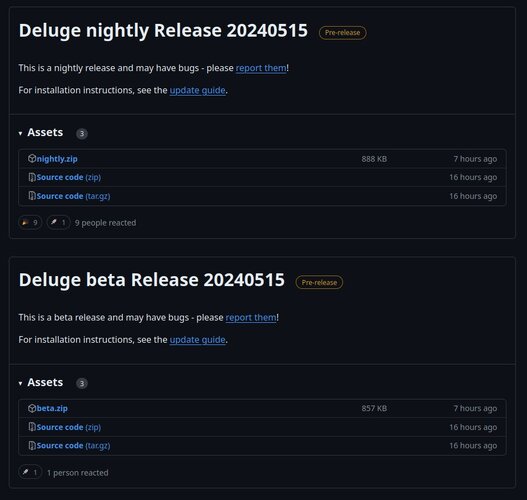527x500 pixels.
Task: Open Deluge beta Release 20240515 title
Action: (152, 280)
